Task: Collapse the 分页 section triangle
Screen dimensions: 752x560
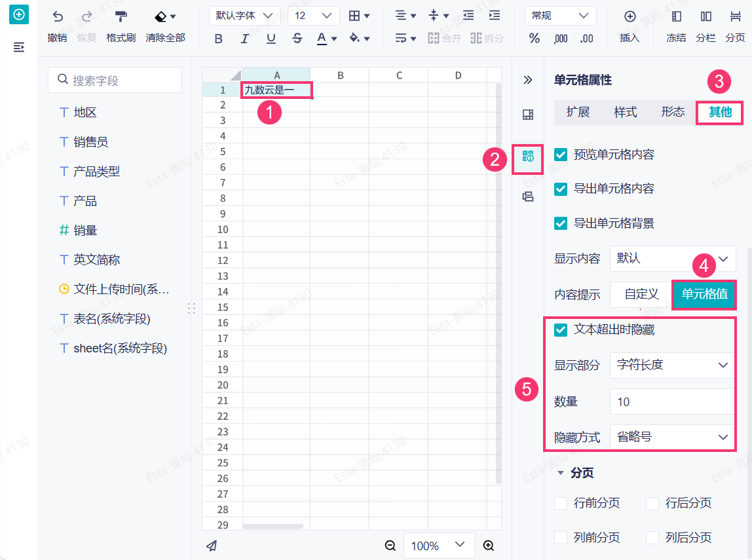Action: coord(560,474)
